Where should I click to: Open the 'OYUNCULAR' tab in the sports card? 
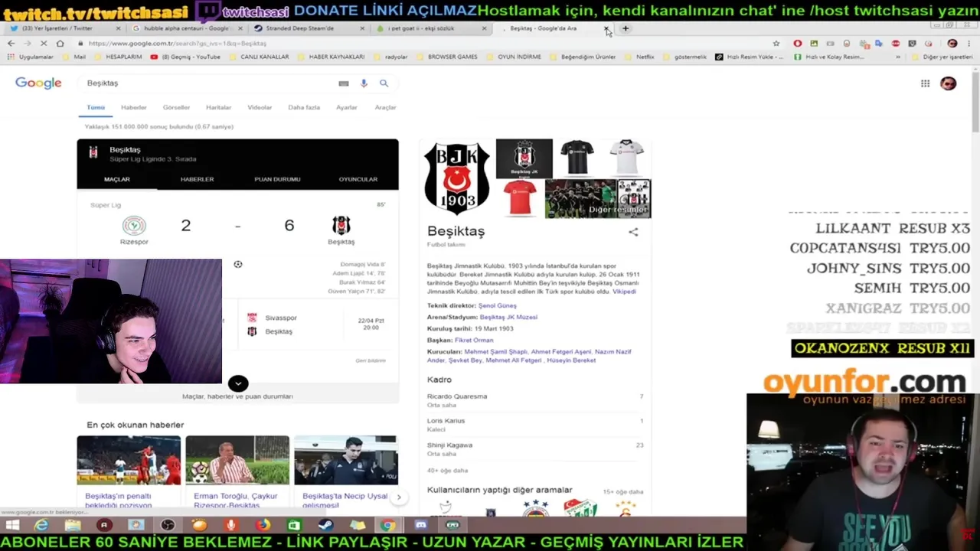coord(358,179)
